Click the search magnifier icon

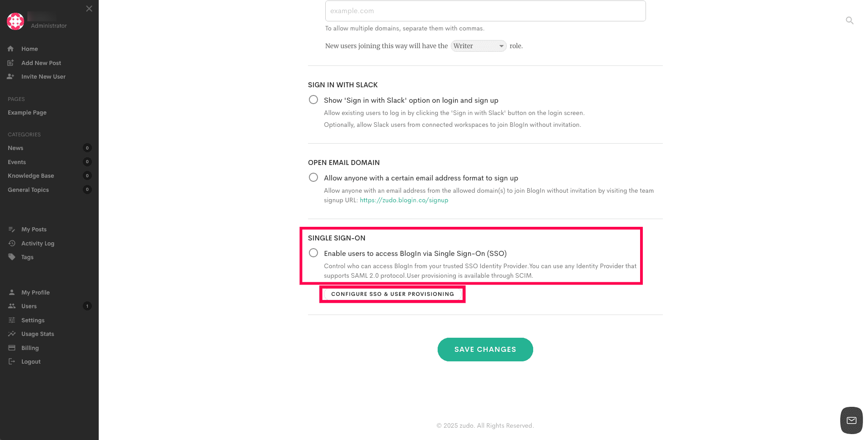coord(849,20)
